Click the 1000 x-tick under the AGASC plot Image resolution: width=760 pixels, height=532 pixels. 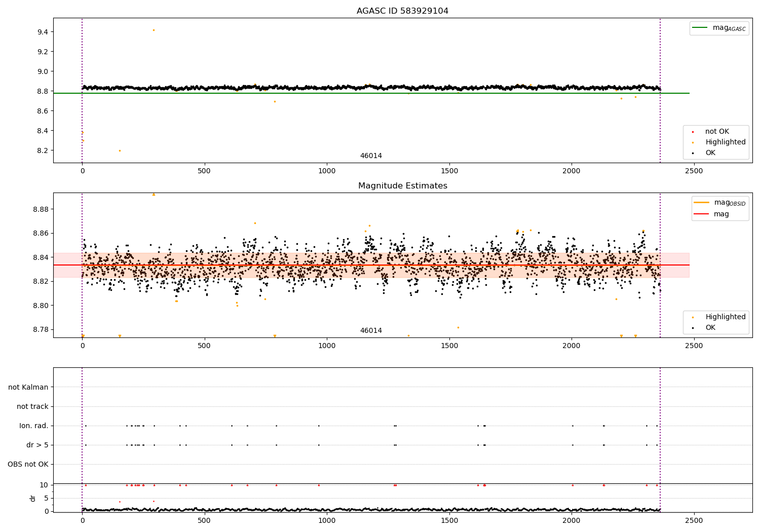[x=327, y=171]
